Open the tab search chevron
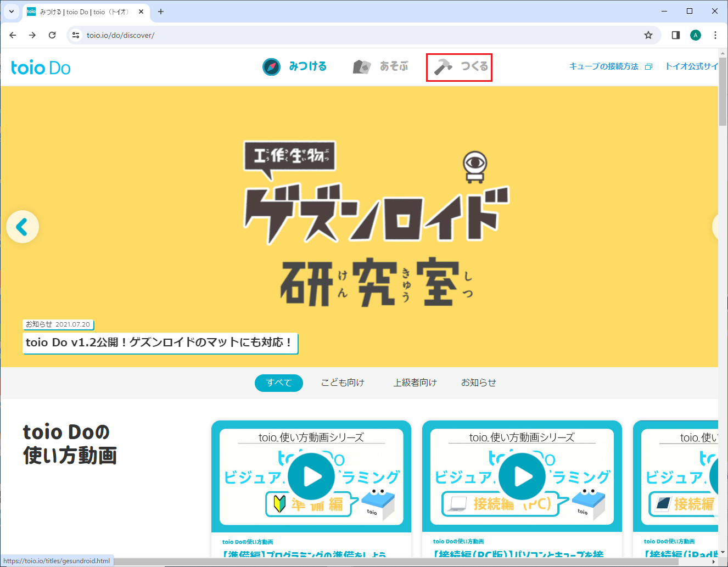728x567 pixels. point(11,12)
